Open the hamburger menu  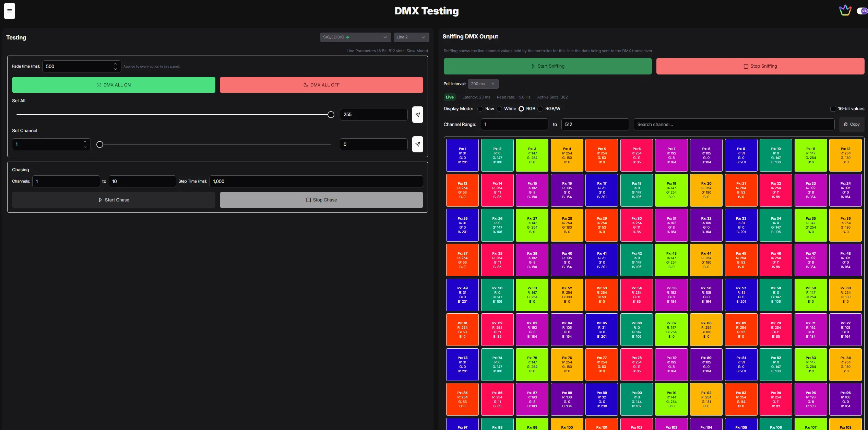pos(10,11)
